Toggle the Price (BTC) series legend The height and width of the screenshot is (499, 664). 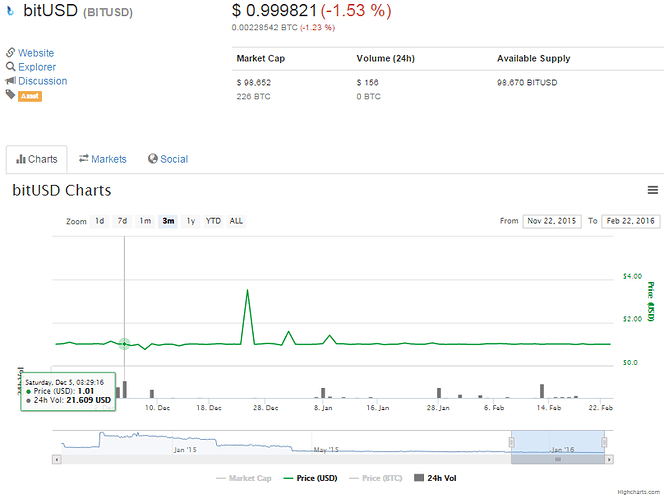pos(376,478)
